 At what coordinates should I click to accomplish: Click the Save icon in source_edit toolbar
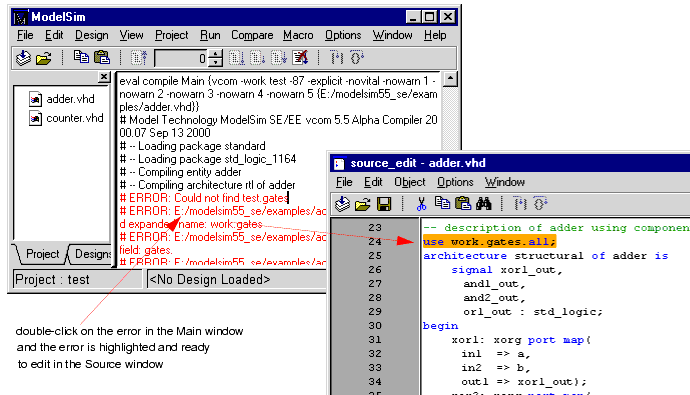click(x=384, y=204)
